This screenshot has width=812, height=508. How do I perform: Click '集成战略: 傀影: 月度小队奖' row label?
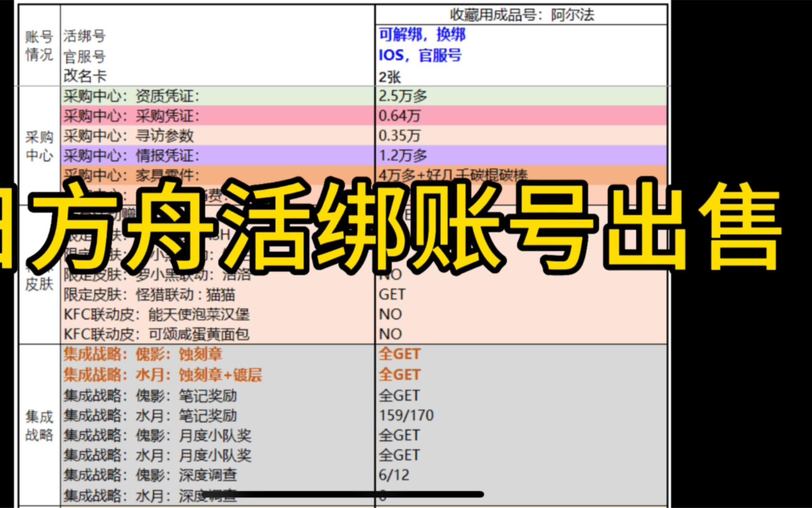[x=157, y=435]
